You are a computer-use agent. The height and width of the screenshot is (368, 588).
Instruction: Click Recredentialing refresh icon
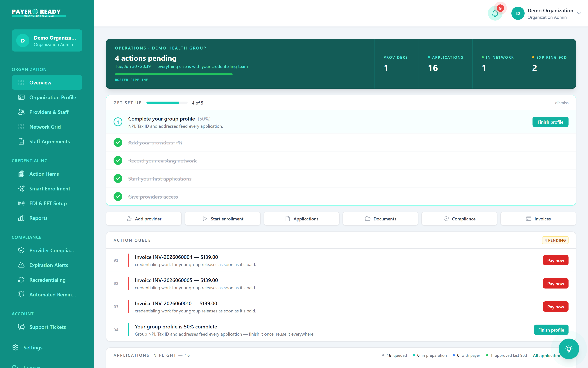(21, 280)
